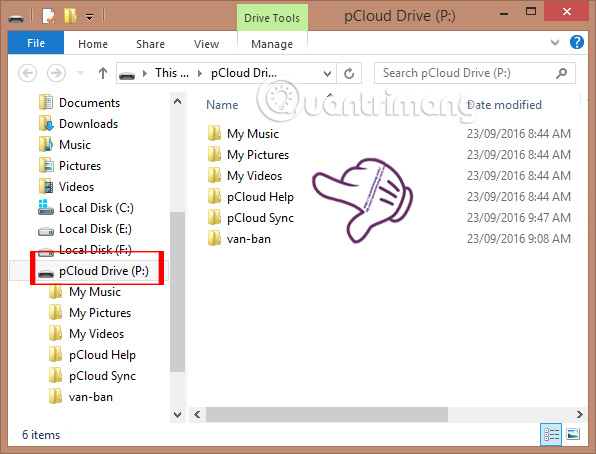Click the Drive Tools contextual tab header

[x=272, y=17]
